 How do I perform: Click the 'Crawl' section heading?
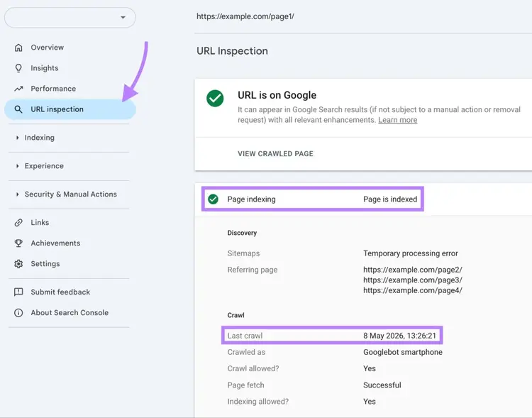tap(235, 315)
